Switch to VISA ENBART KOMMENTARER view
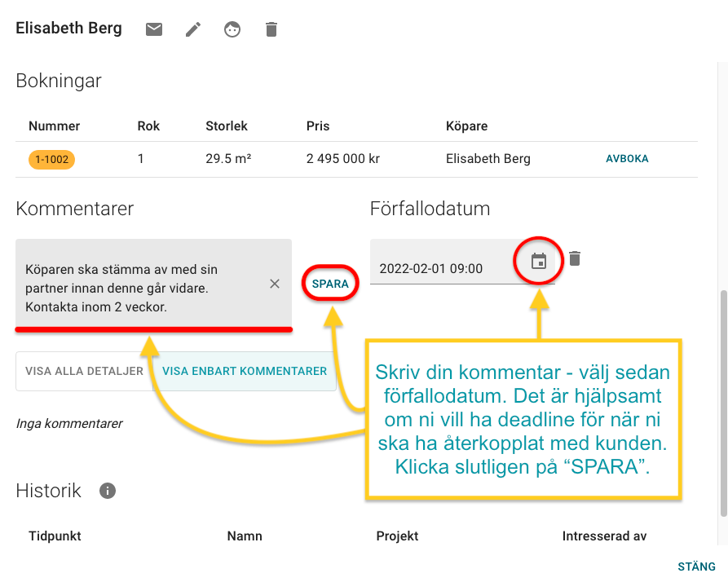This screenshot has width=728, height=582. tap(245, 371)
